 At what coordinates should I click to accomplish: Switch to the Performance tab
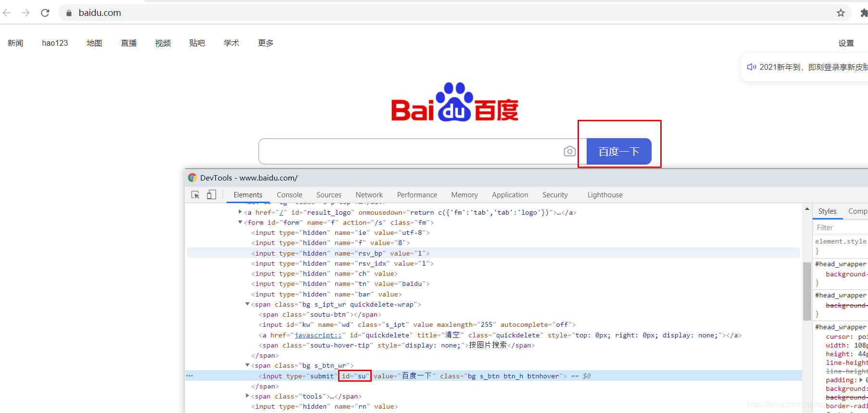(417, 195)
